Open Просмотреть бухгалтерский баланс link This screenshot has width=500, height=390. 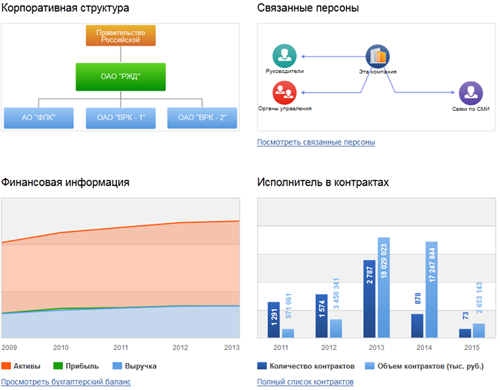click(66, 382)
